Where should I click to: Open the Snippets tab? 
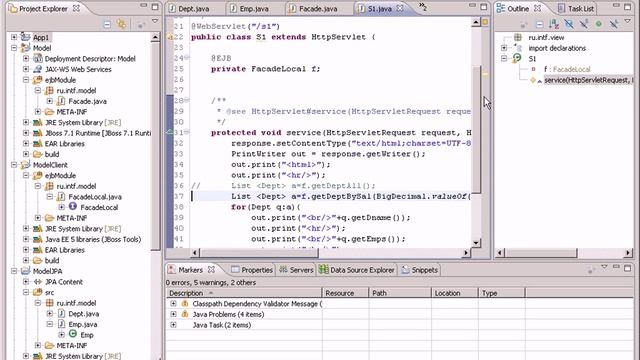pos(420,270)
